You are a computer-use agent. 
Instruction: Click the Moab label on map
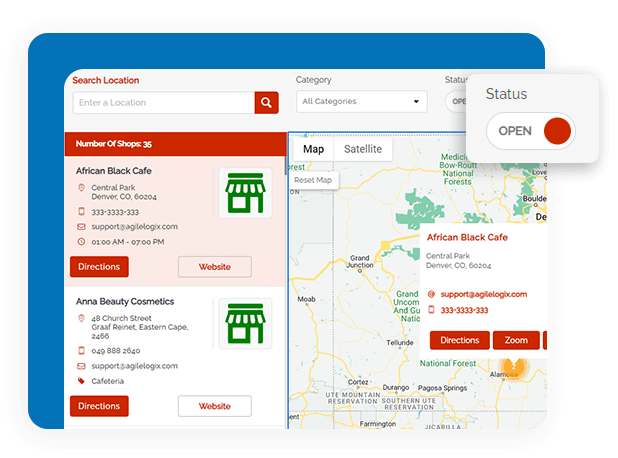click(306, 299)
